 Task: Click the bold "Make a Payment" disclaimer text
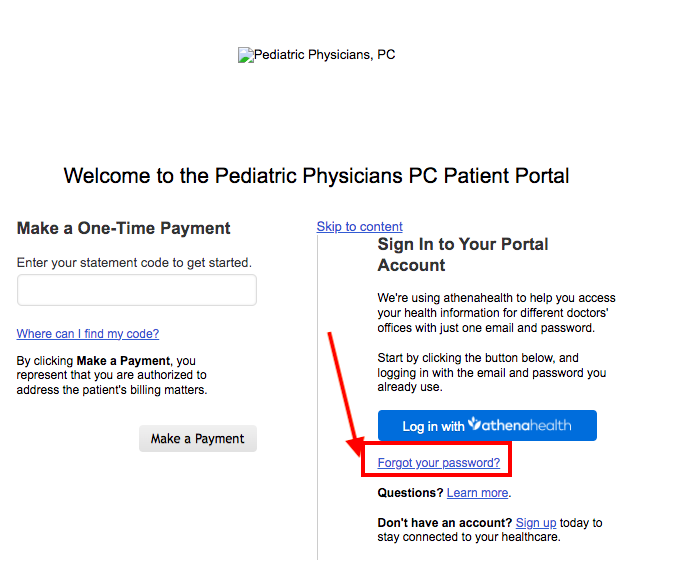coord(123,361)
